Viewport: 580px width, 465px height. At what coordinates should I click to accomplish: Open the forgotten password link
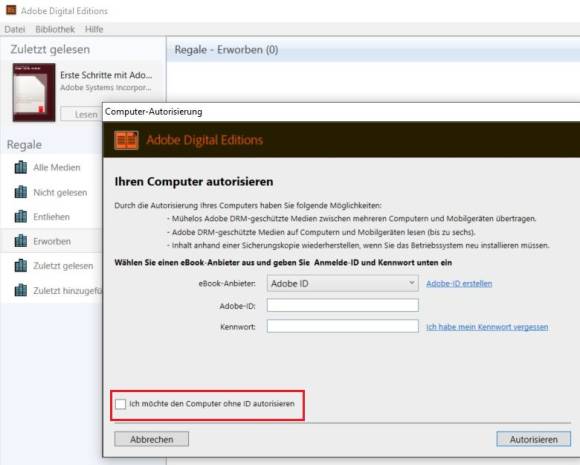point(487,327)
